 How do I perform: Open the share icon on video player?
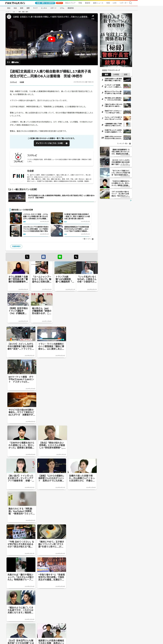point(93,17)
